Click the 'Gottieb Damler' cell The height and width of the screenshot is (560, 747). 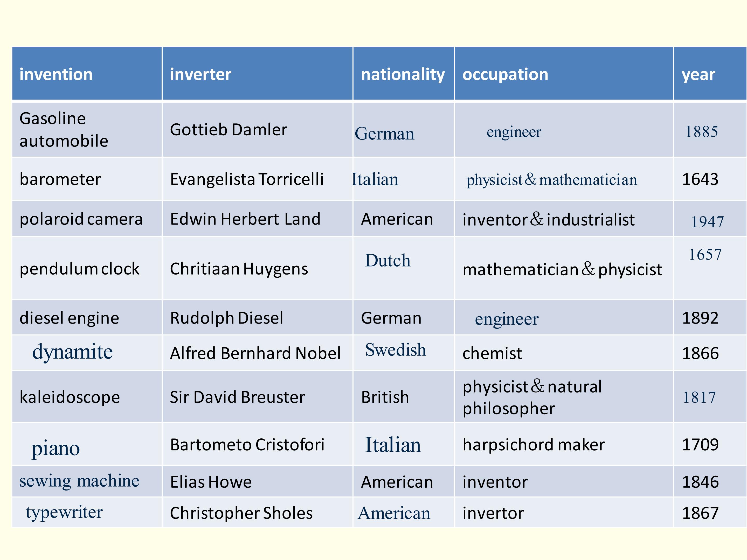click(x=229, y=130)
